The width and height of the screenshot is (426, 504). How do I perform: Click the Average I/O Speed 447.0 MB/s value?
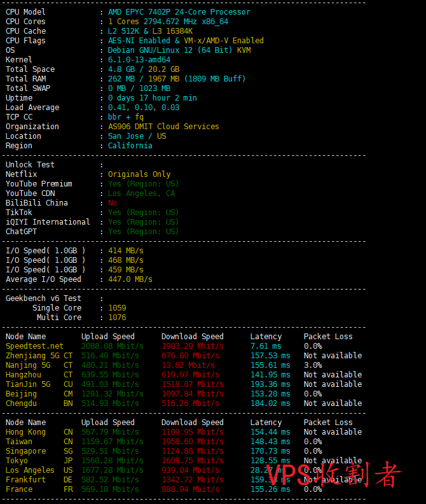pyautogui.click(x=130, y=279)
